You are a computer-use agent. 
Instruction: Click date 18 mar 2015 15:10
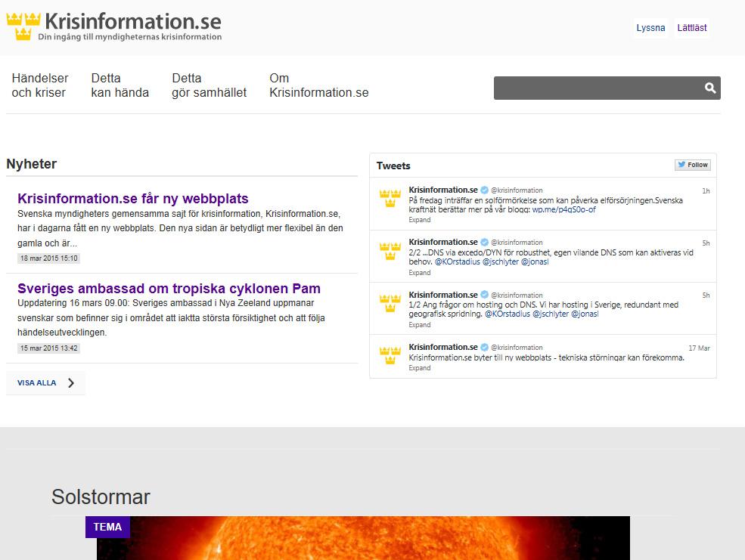click(48, 258)
